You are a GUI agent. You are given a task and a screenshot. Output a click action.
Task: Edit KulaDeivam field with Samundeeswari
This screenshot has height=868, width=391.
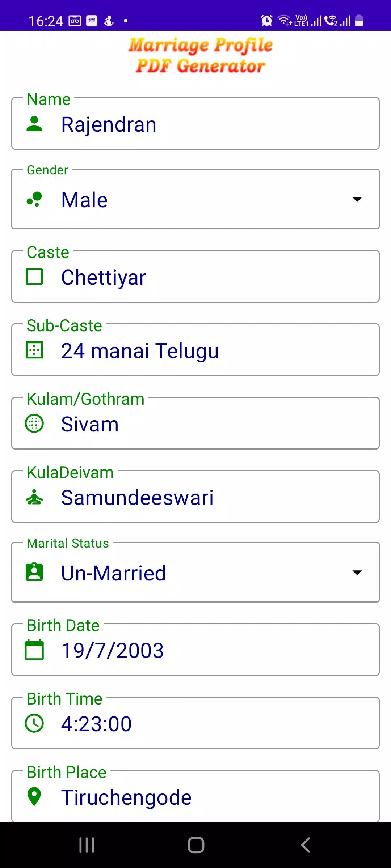point(217,498)
